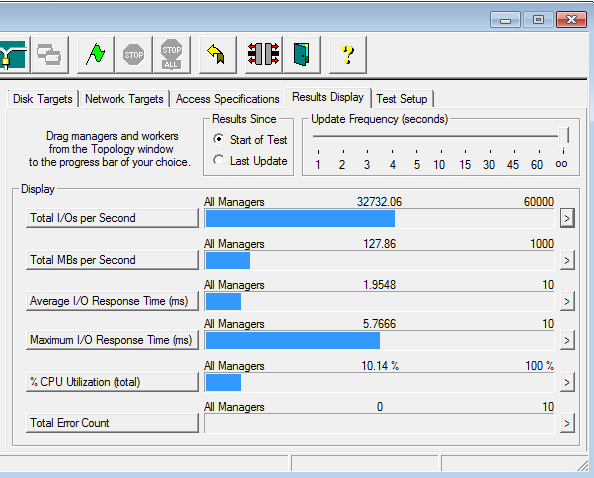Image resolution: width=594 pixels, height=478 pixels.
Task: Click the Stop All tests icon
Action: coord(172,55)
